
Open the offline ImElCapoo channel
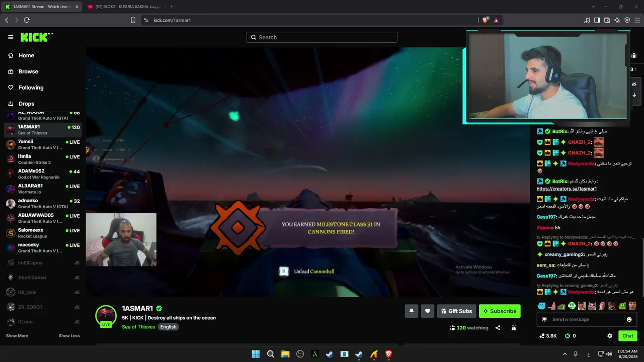click(43, 263)
